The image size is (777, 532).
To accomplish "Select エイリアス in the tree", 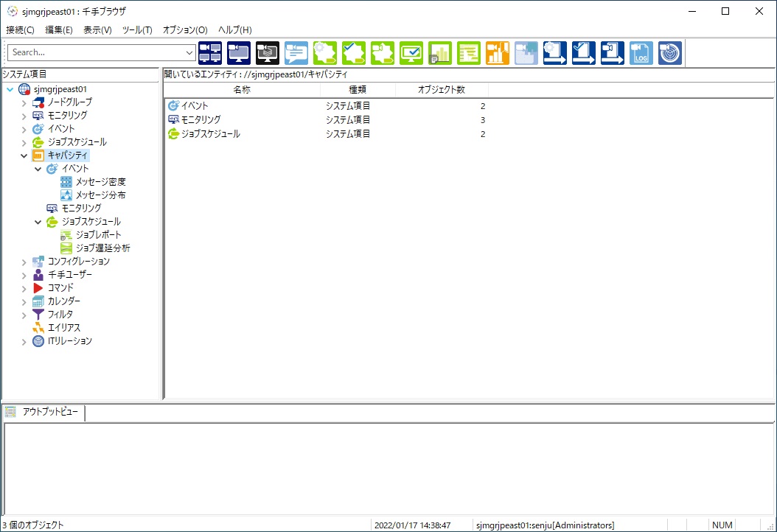I will pyautogui.click(x=64, y=328).
